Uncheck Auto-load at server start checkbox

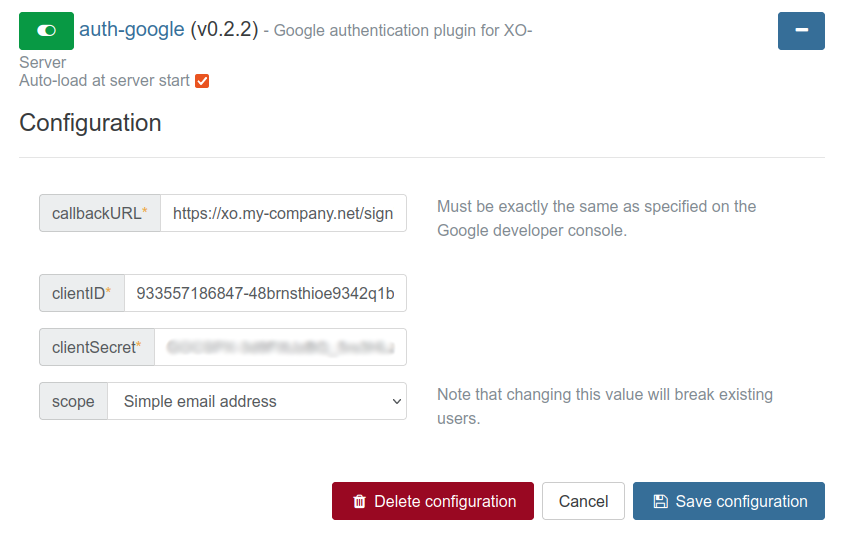pos(202,81)
